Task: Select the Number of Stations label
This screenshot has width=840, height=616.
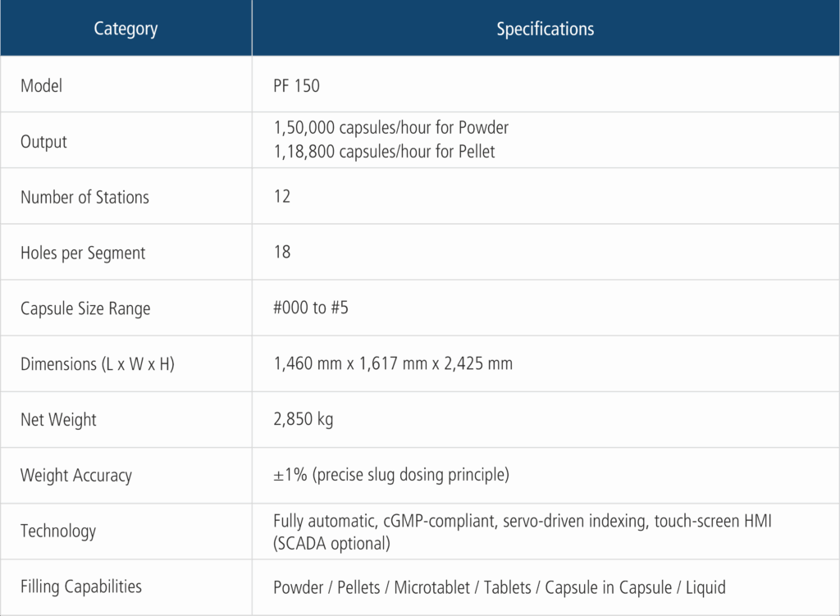Action: [x=84, y=197]
